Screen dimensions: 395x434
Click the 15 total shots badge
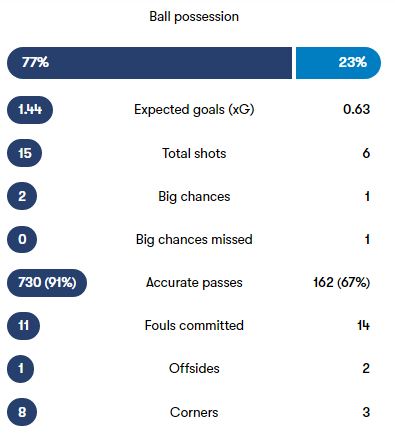[x=24, y=153]
